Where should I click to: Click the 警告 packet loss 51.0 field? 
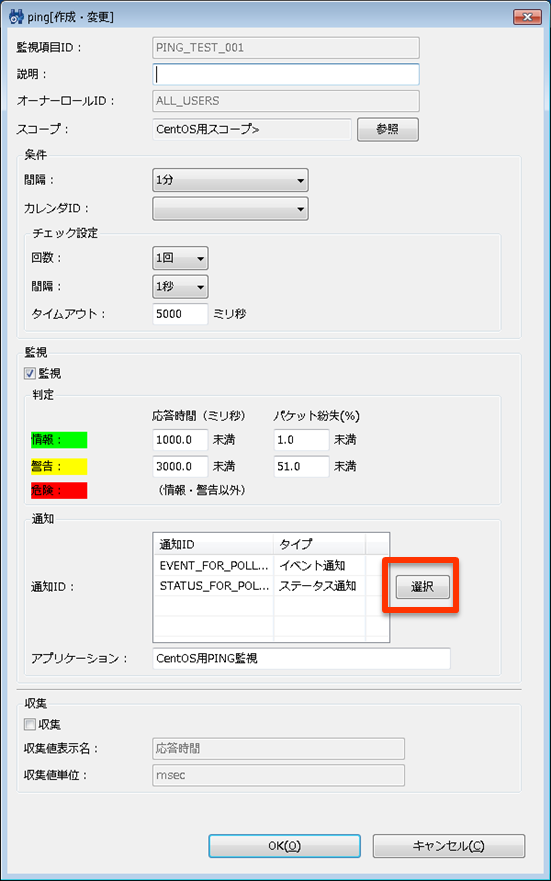pyautogui.click(x=301, y=466)
